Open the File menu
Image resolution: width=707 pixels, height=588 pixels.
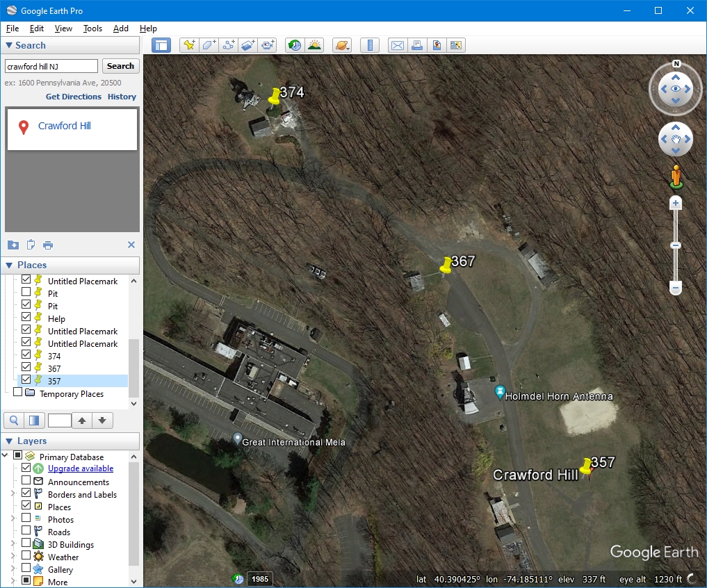[13, 28]
